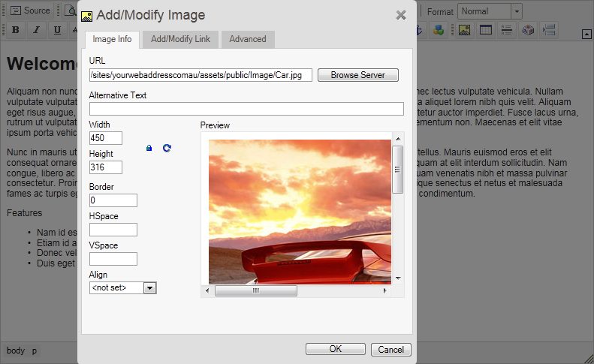Screen dimensions: 594x364
Task: Click the colored cubes toolbar icon
Action: coord(439,30)
